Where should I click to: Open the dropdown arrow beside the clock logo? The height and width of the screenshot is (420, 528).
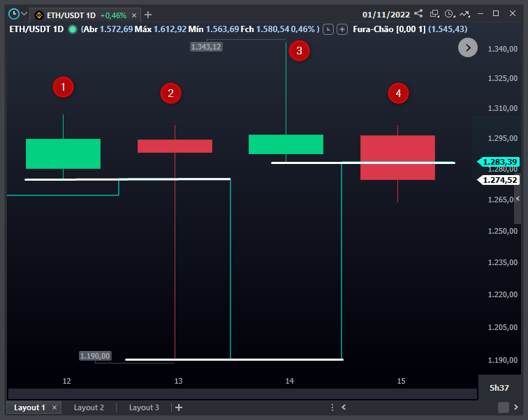point(24,14)
